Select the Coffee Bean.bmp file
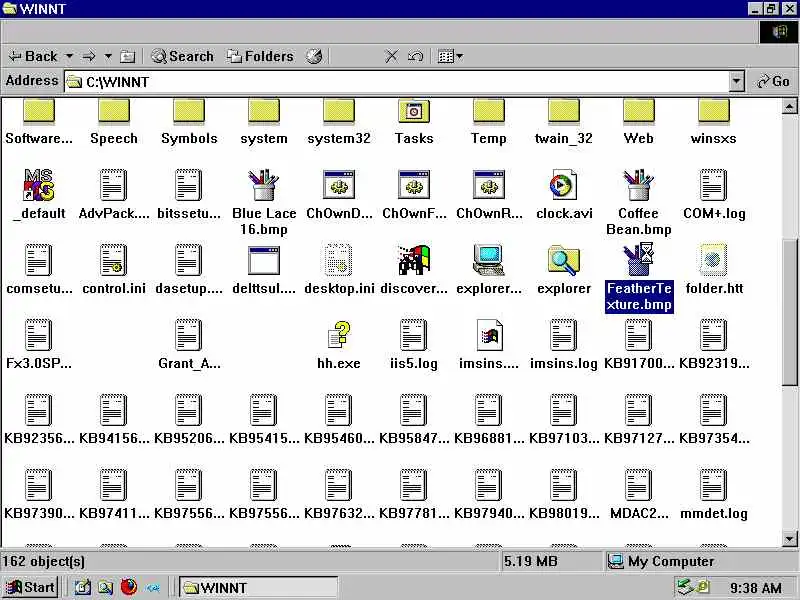This screenshot has width=800, height=600. [x=639, y=203]
